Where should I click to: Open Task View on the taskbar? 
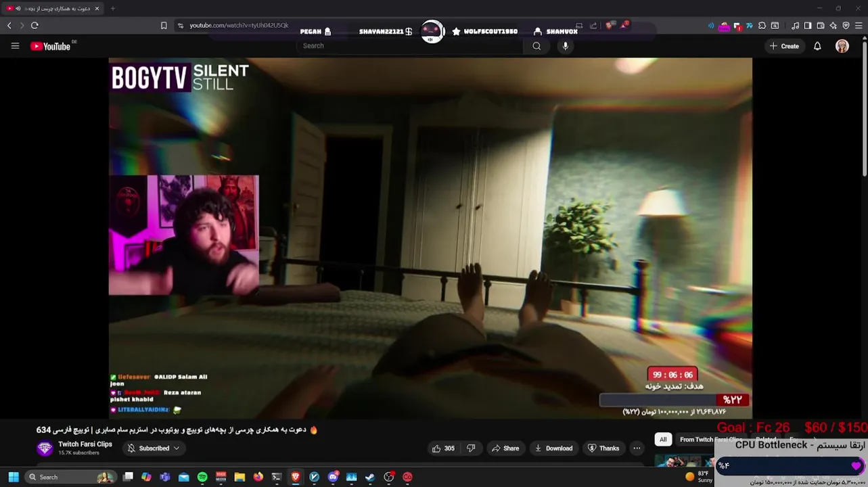pyautogui.click(x=128, y=477)
